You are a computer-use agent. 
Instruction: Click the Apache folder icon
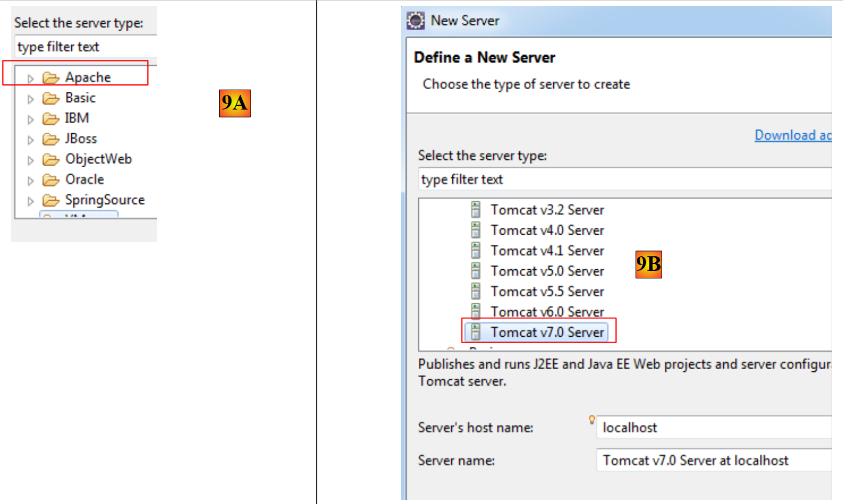[51, 78]
